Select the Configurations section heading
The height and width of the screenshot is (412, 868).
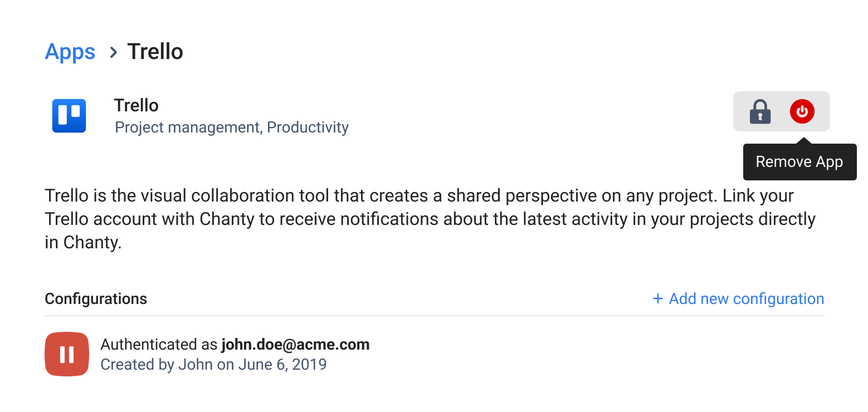pos(96,299)
